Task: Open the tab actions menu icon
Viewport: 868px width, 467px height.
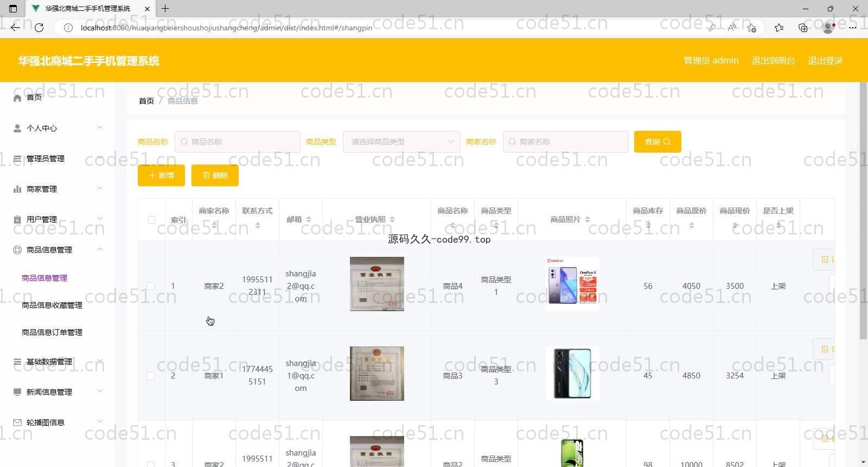Action: (14, 9)
